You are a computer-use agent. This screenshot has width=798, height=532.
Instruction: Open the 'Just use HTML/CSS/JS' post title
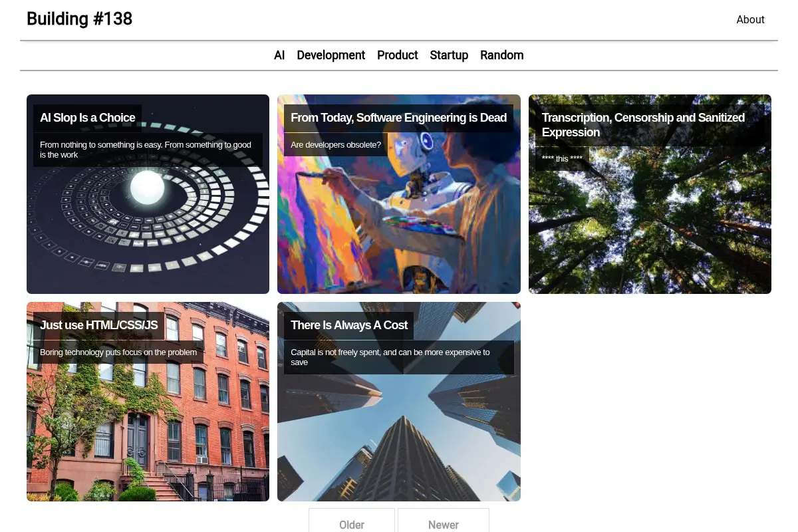point(99,325)
